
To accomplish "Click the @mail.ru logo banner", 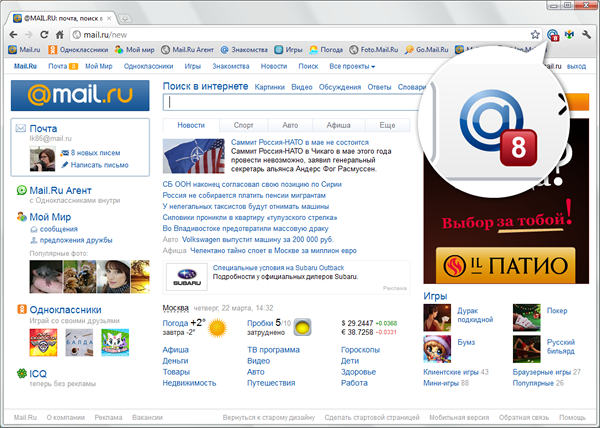I will tap(80, 95).
